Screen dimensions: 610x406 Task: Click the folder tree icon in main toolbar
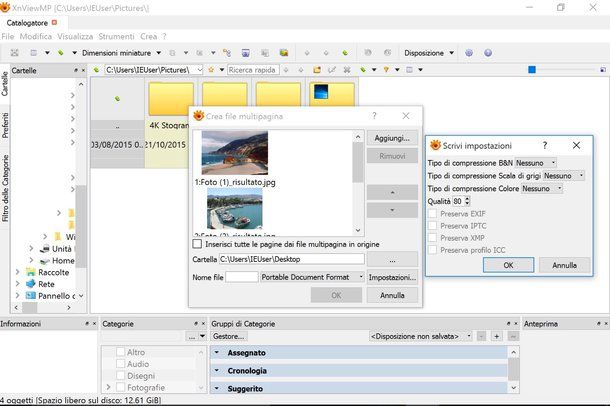point(226,53)
